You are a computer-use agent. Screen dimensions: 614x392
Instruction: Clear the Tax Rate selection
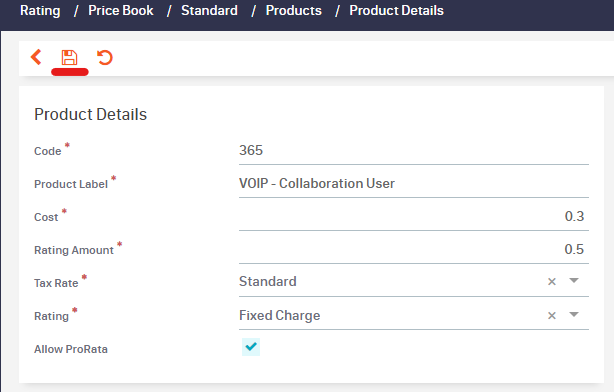click(552, 282)
